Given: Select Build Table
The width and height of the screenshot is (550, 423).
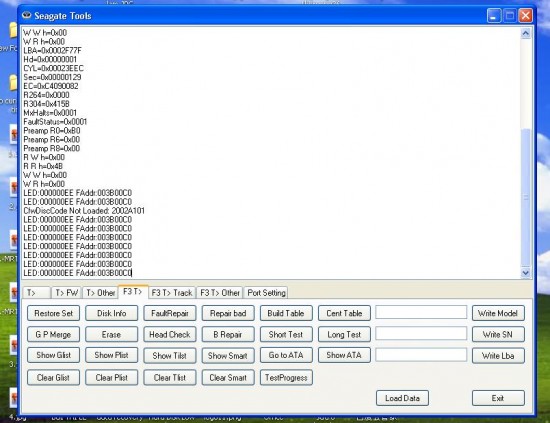Looking at the screenshot, I should [286, 313].
